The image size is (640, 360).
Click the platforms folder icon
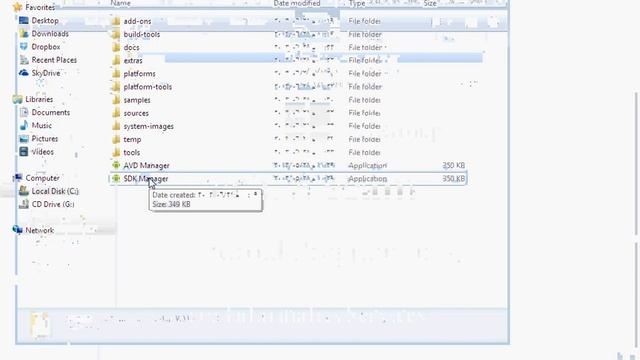pyautogui.click(x=116, y=73)
